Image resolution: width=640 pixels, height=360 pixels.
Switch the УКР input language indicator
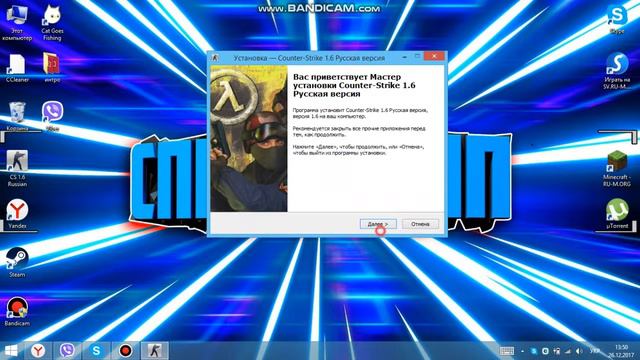[595, 351]
